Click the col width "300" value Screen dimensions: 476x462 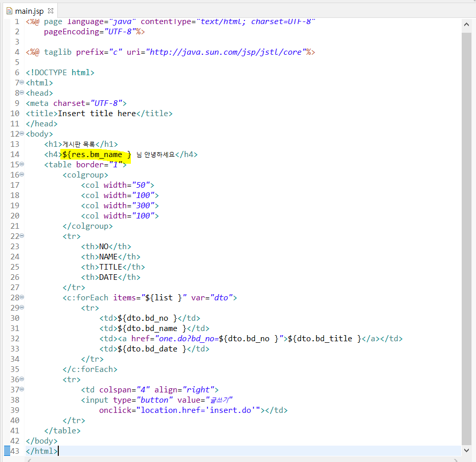(x=143, y=206)
